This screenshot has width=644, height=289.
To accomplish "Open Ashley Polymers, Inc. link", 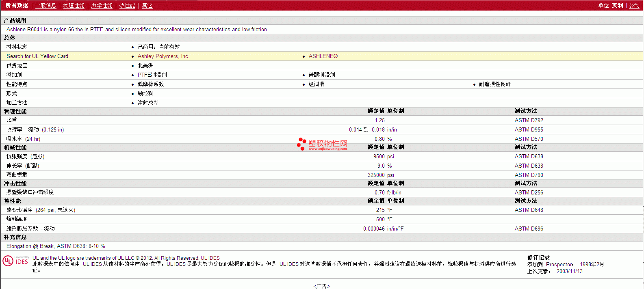I will (x=163, y=56).
